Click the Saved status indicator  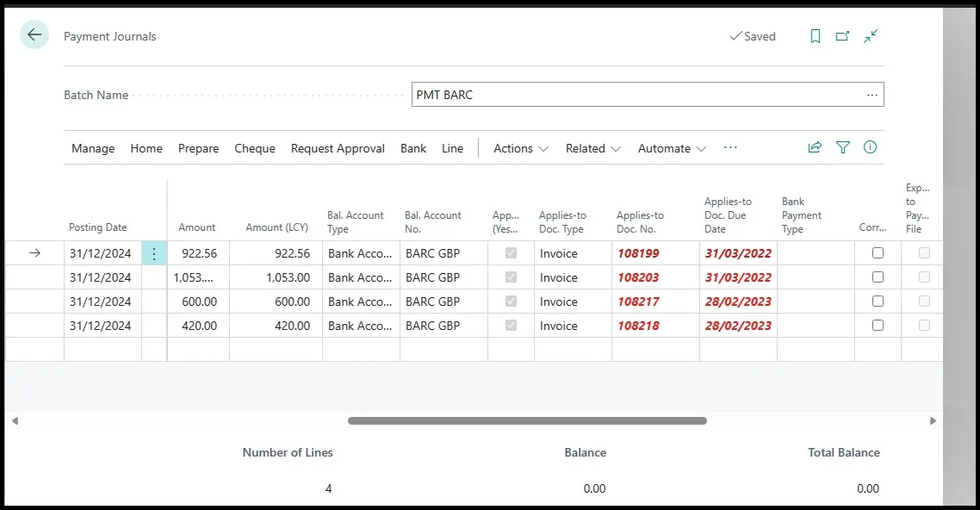click(753, 36)
